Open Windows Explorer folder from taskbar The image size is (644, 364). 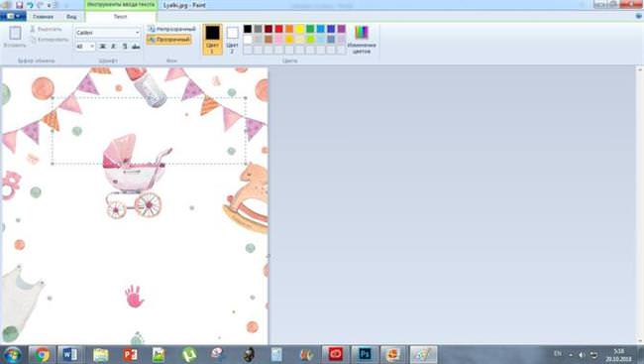click(100, 354)
